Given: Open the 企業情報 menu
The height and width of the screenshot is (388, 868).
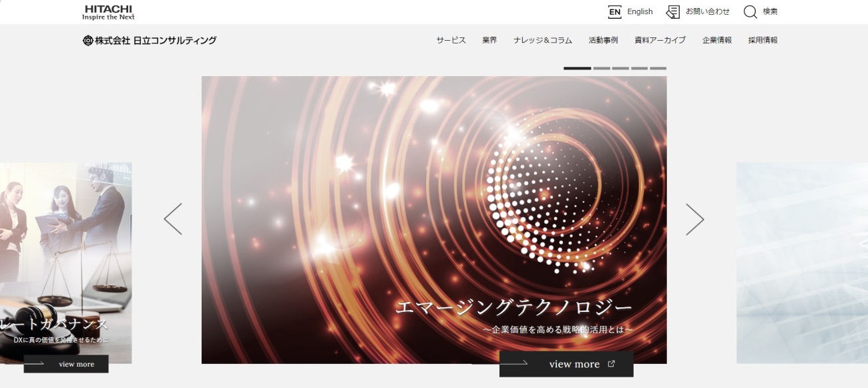Looking at the screenshot, I should [717, 40].
